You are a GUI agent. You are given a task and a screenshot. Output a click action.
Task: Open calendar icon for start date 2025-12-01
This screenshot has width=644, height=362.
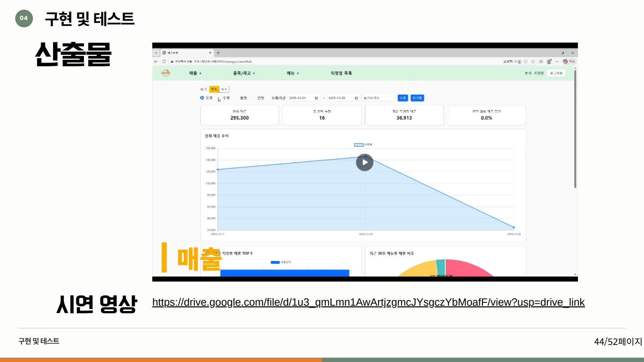[316, 98]
